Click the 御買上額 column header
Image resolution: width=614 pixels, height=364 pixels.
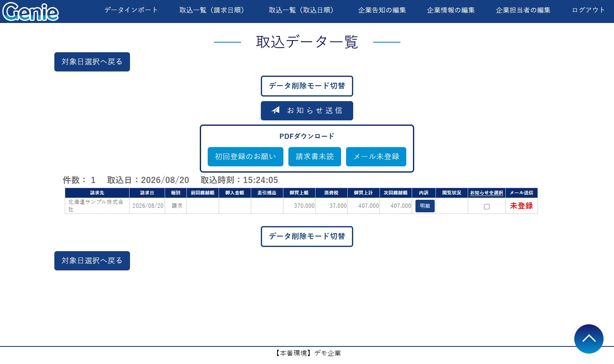coord(299,193)
